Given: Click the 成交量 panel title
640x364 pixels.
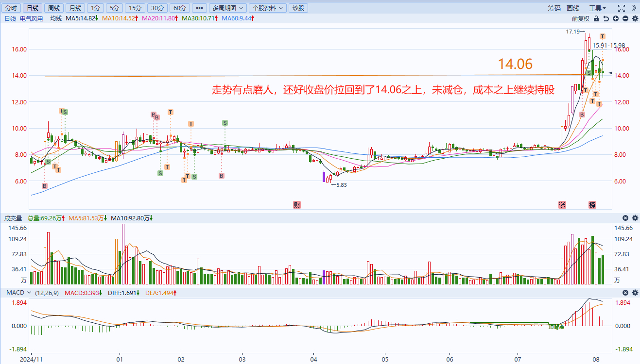Looking at the screenshot, I should pos(13,218).
